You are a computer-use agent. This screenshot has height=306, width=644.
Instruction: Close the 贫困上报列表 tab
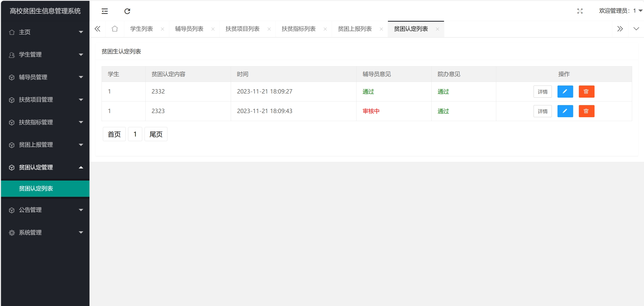(x=381, y=29)
